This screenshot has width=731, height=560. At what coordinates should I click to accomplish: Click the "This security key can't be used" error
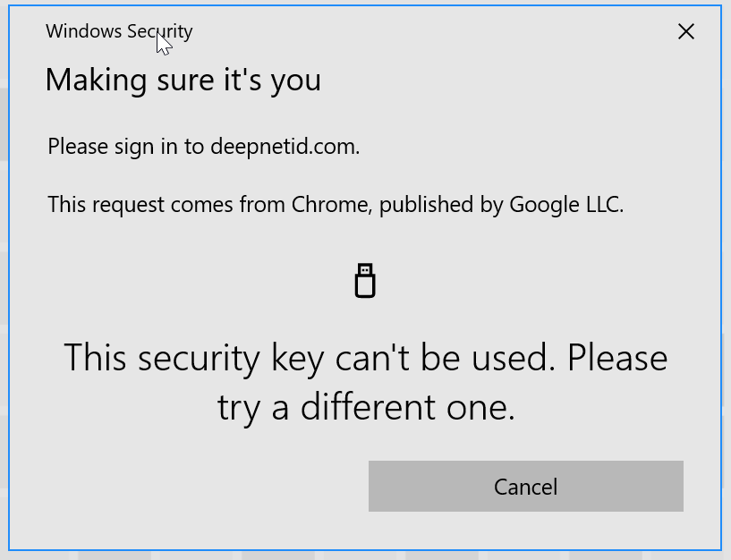pos(365,358)
